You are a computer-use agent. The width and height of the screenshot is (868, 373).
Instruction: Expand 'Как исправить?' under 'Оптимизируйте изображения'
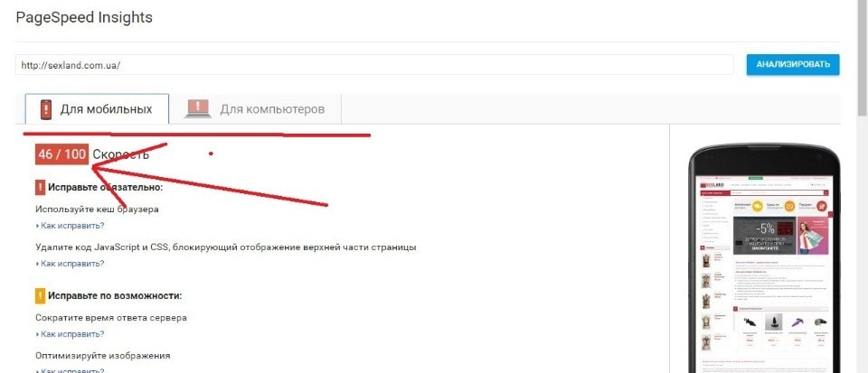(x=71, y=370)
